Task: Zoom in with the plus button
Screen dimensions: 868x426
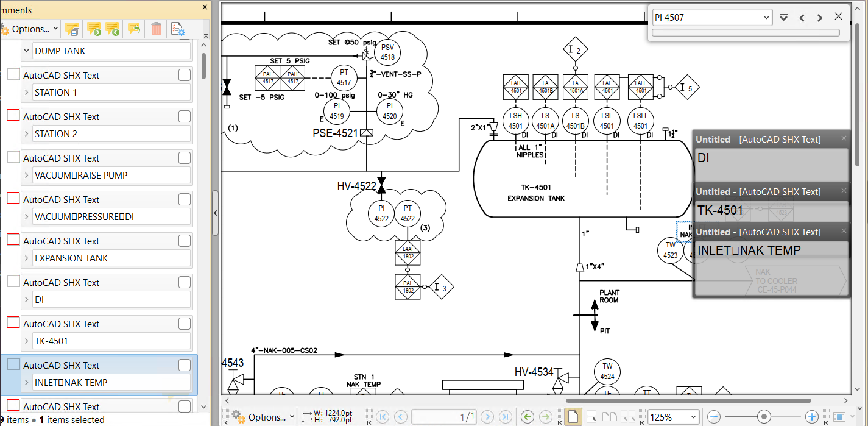Action: [x=811, y=417]
